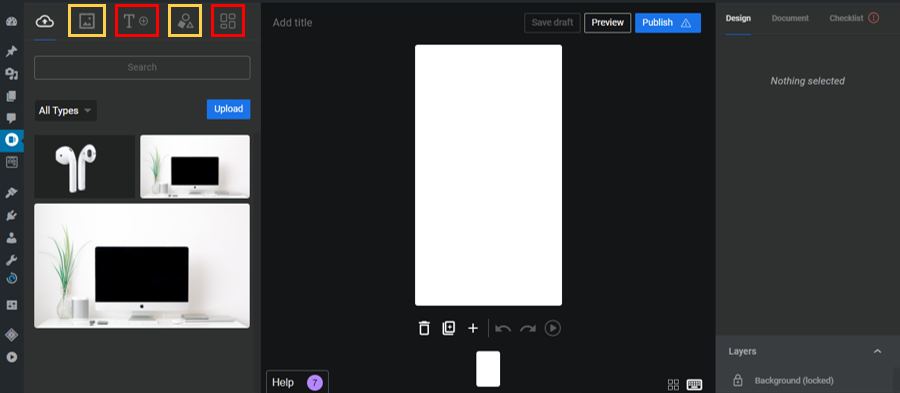Open Posts pin icon in sidebar
Viewport: 900px width, 393px height.
11,52
